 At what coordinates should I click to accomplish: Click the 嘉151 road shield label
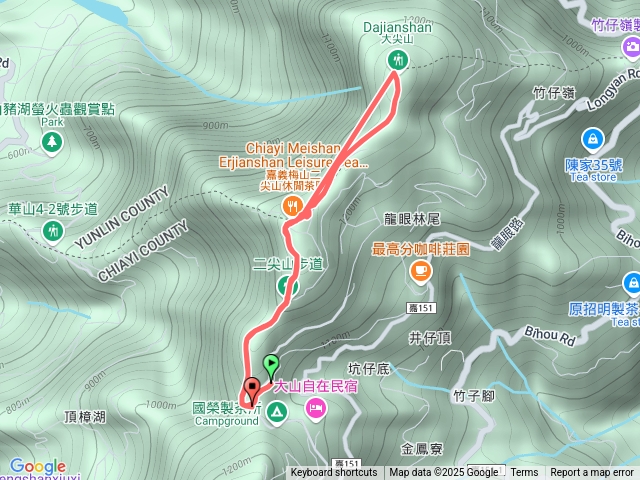pos(421,308)
